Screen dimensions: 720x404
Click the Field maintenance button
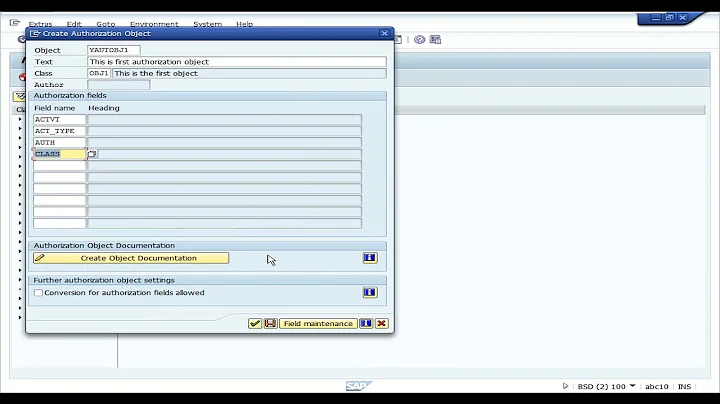point(318,324)
